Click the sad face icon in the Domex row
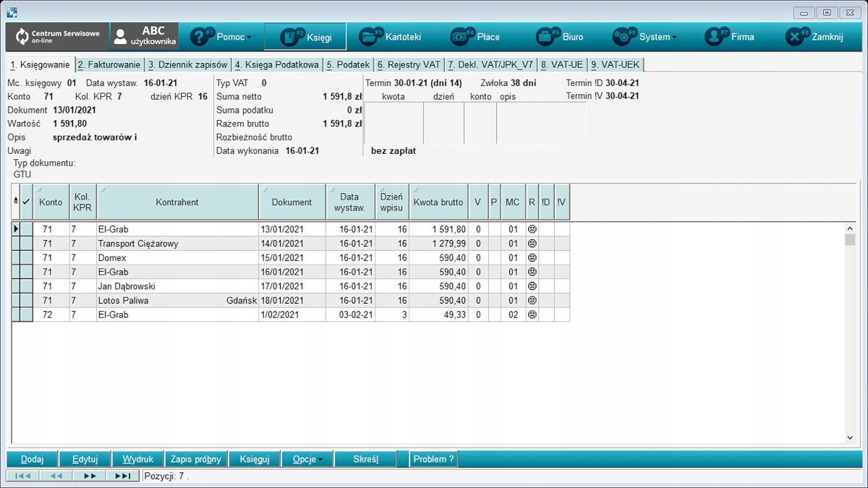This screenshot has height=488, width=868. click(x=532, y=258)
